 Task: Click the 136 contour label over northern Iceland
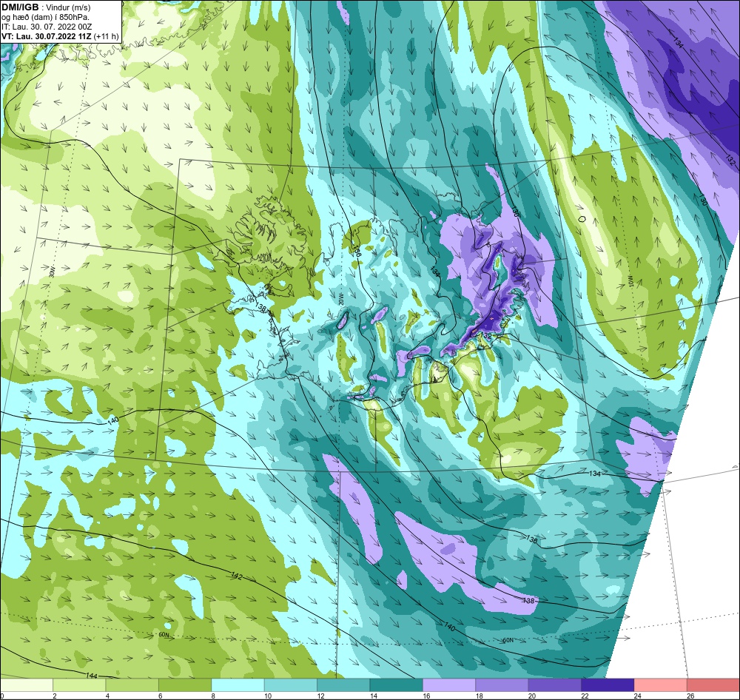[x=357, y=250]
